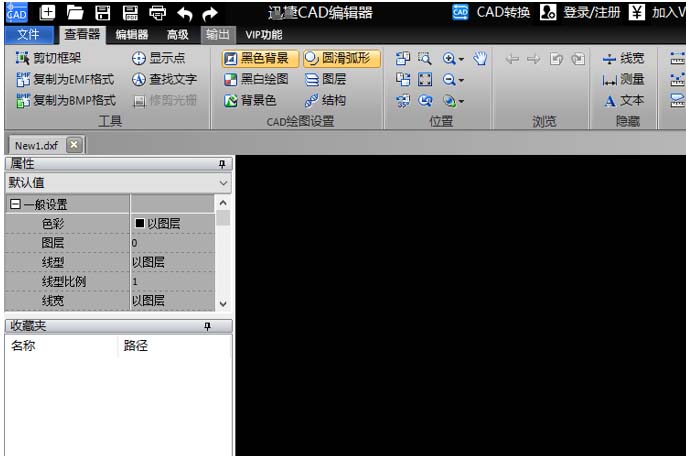
Task: Open CAD转换 converter
Action: [491, 12]
